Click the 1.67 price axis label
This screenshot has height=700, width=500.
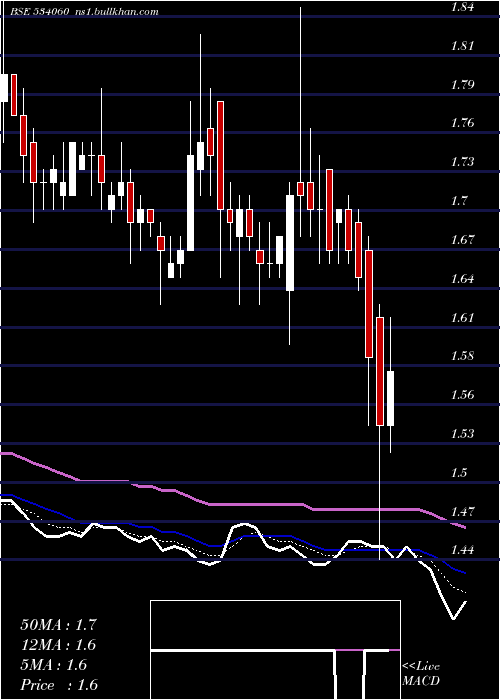(x=462, y=240)
